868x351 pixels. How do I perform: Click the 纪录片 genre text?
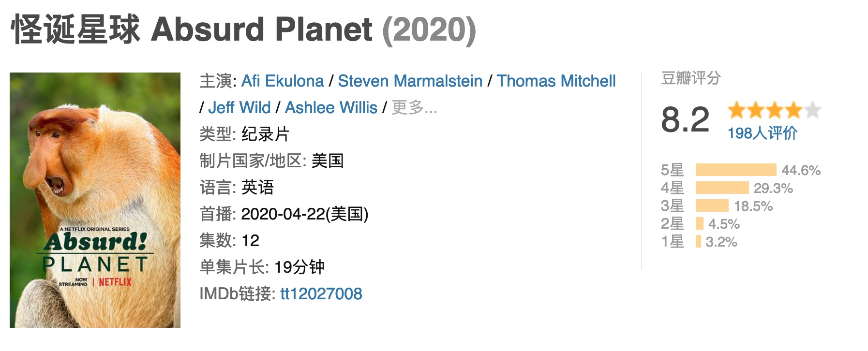[265, 134]
